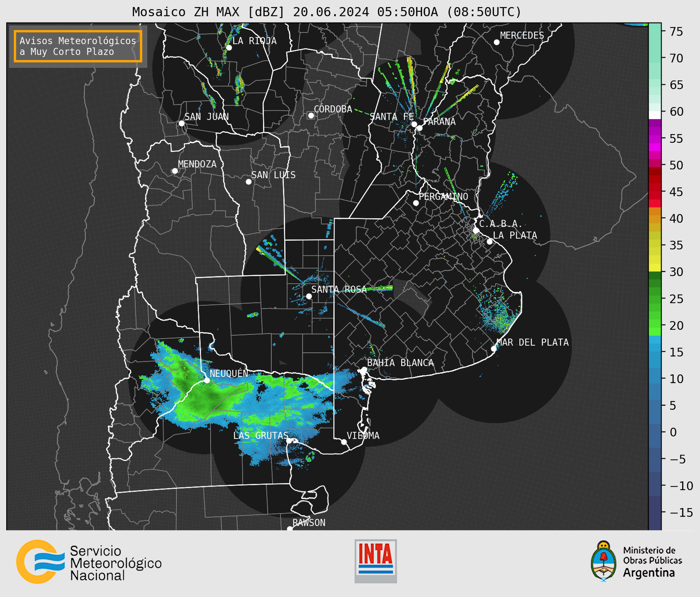Click the Avisos Meteorológicos a Muy Corto Plazo box

[78, 46]
